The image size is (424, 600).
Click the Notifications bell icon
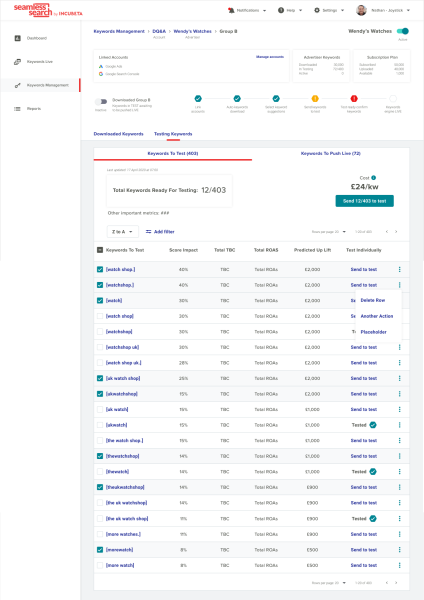point(231,10)
